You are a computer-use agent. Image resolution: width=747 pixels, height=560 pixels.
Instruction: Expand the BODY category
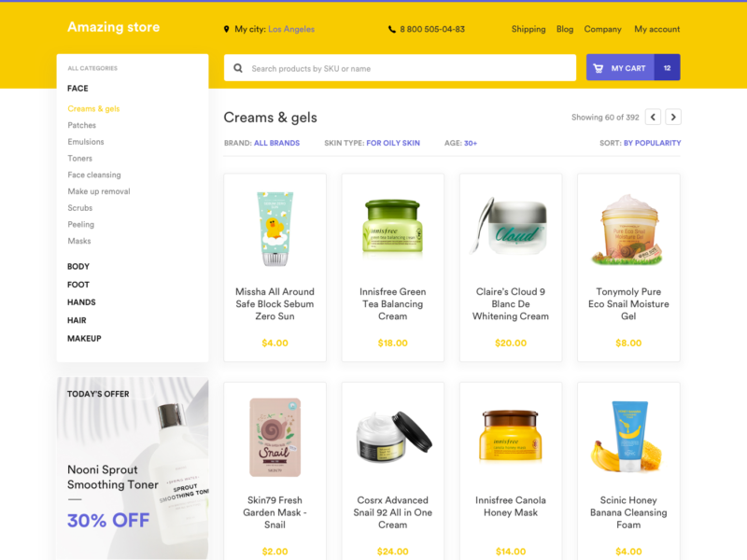pos(78,266)
